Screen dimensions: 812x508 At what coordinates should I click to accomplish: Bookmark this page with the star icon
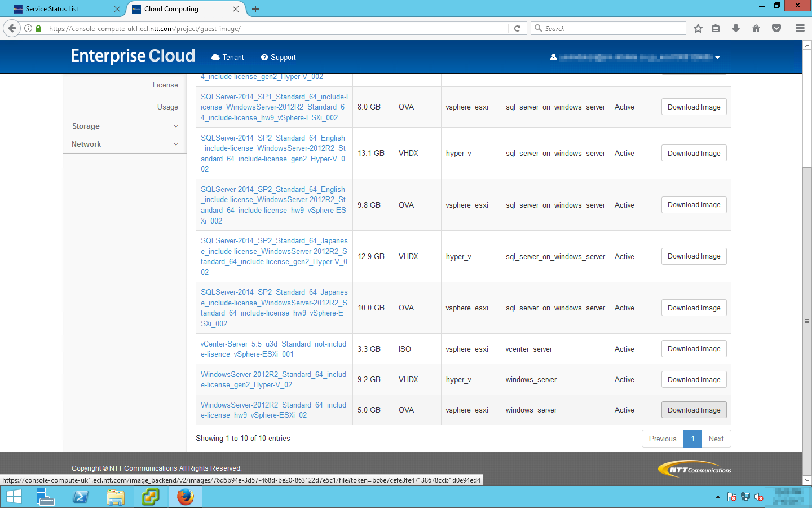(x=698, y=28)
